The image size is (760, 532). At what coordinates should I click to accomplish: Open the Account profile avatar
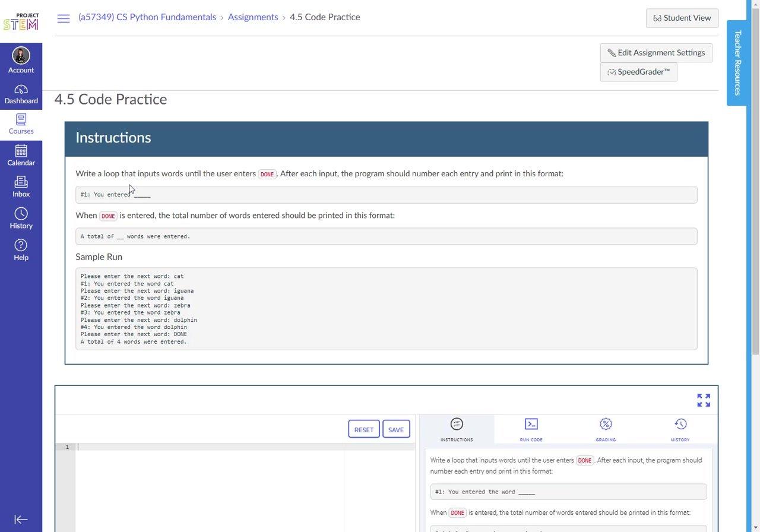[21, 56]
